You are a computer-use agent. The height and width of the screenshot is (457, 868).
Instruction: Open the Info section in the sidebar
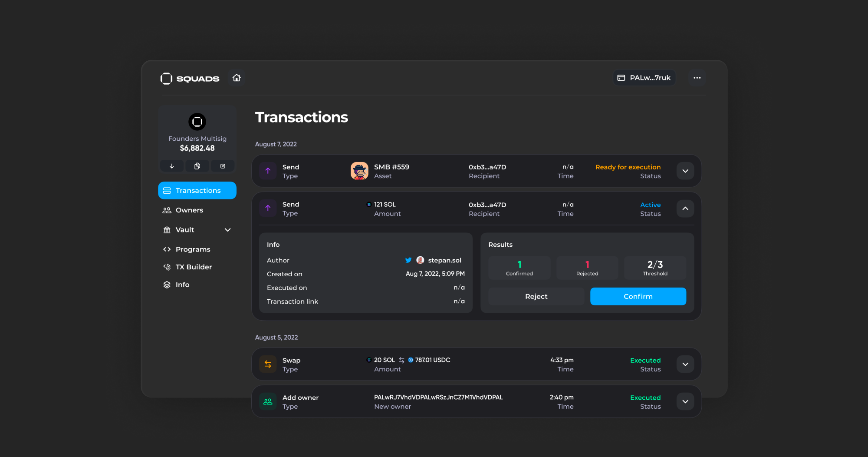(182, 284)
